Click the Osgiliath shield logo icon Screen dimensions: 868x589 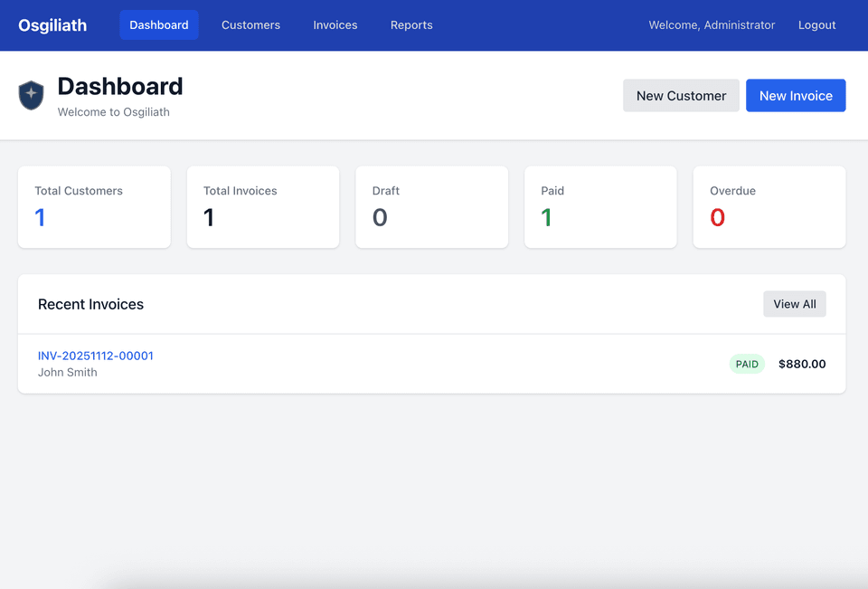coord(31,95)
